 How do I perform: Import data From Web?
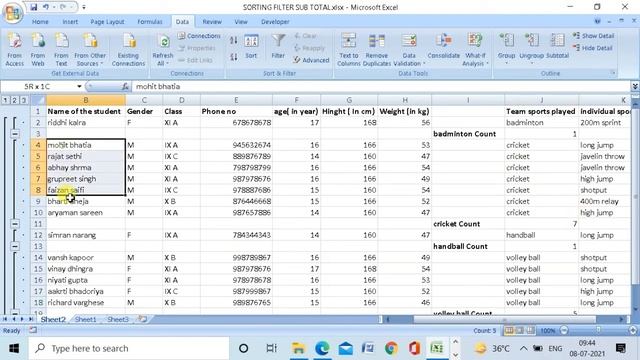click(x=38, y=50)
